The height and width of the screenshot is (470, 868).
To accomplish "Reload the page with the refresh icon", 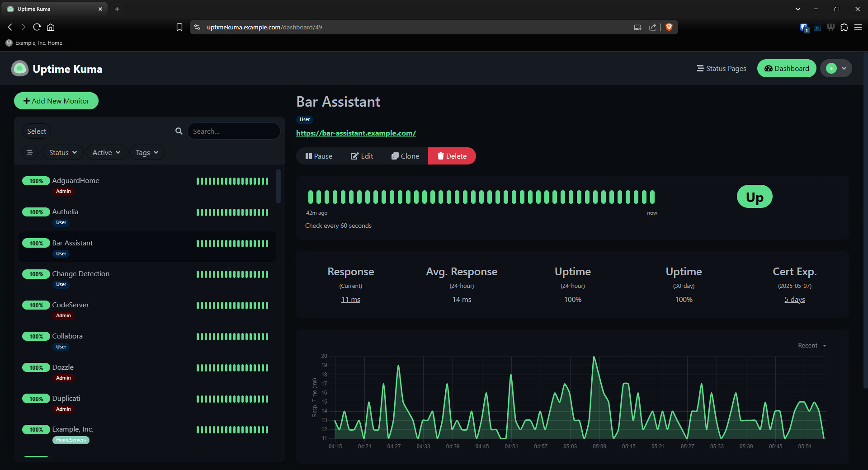I will pos(37,27).
